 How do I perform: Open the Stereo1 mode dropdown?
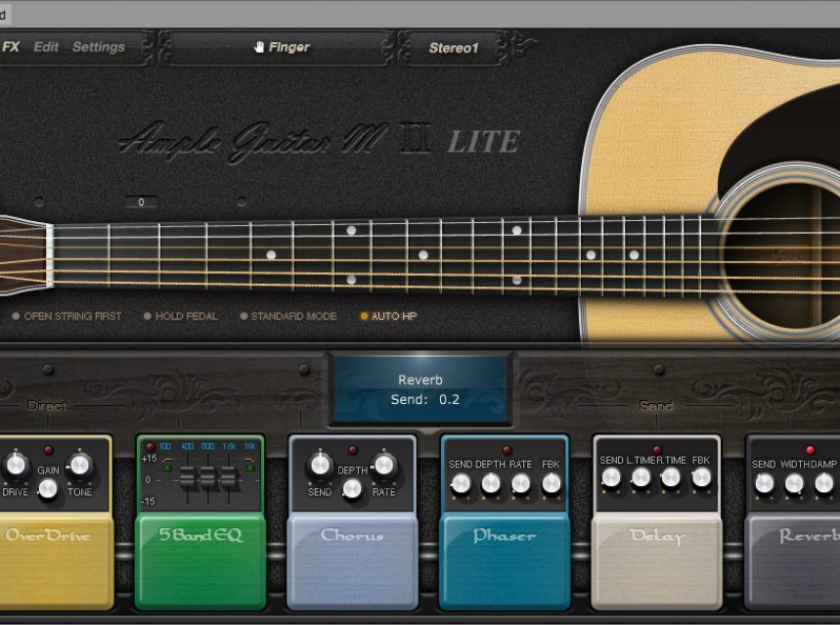click(x=453, y=48)
